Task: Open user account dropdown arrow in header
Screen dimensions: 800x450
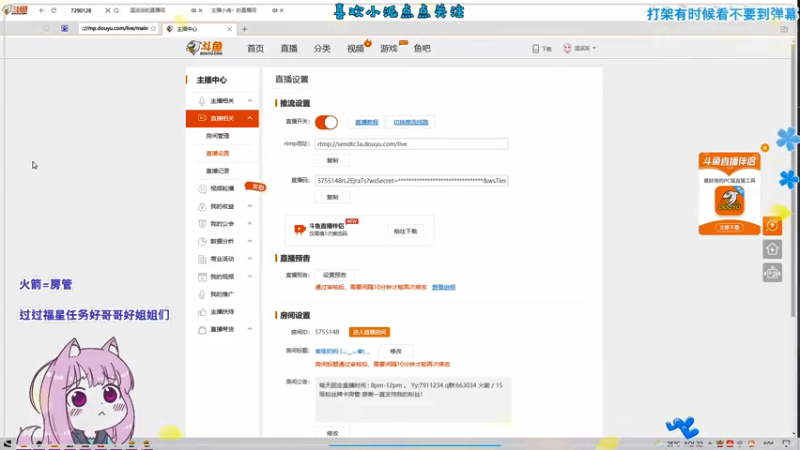Action: [x=594, y=48]
